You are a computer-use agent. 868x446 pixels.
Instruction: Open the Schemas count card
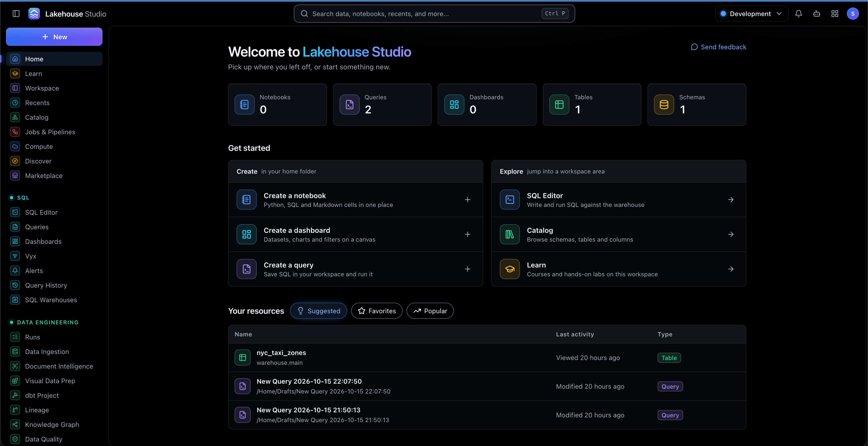click(x=696, y=105)
